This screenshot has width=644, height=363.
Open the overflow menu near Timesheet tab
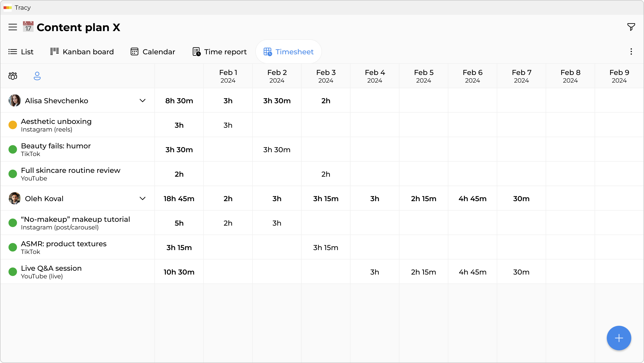pyautogui.click(x=631, y=51)
